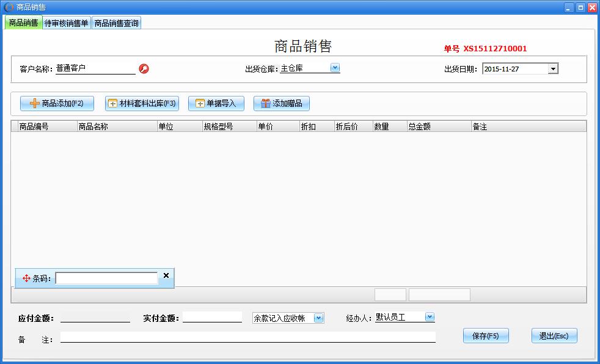The width and height of the screenshot is (600, 364).
Task: Click the 折后价 column header
Action: (354, 126)
